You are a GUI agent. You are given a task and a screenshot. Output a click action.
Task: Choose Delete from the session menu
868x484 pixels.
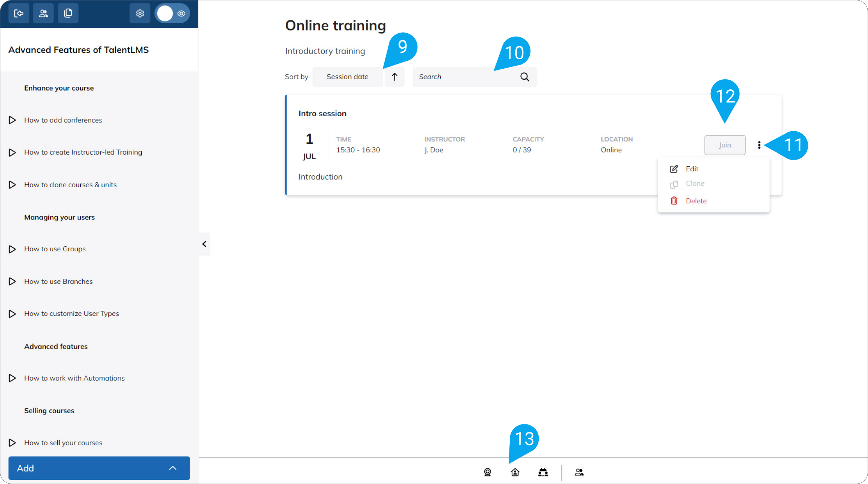pos(696,201)
